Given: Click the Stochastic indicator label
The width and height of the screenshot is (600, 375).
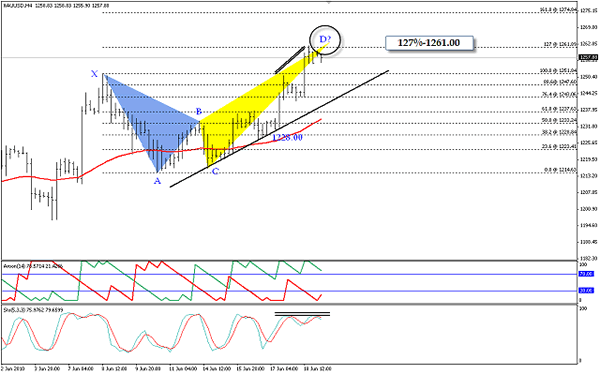Looking at the screenshot, I should click(33, 310).
